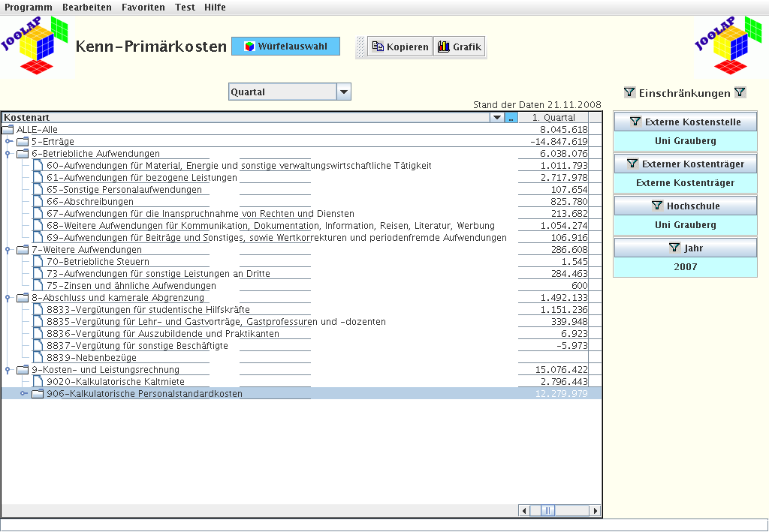Click the document icon of 66-Abschreibungen
The width and height of the screenshot is (769, 532).
pos(38,202)
